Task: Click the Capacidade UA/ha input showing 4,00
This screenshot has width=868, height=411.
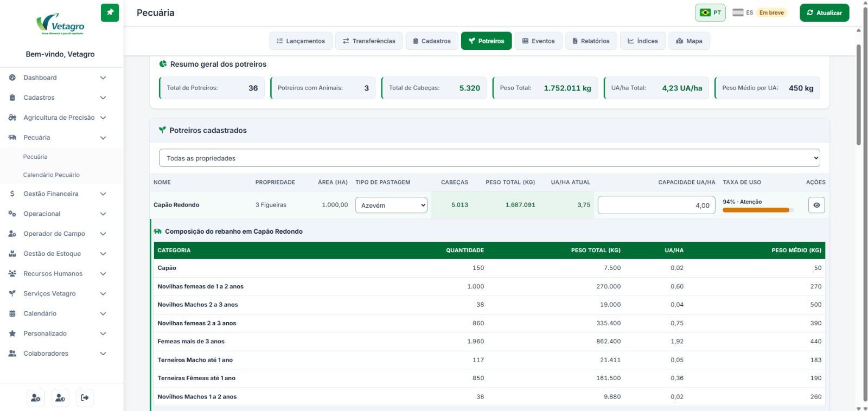Action: coord(656,205)
